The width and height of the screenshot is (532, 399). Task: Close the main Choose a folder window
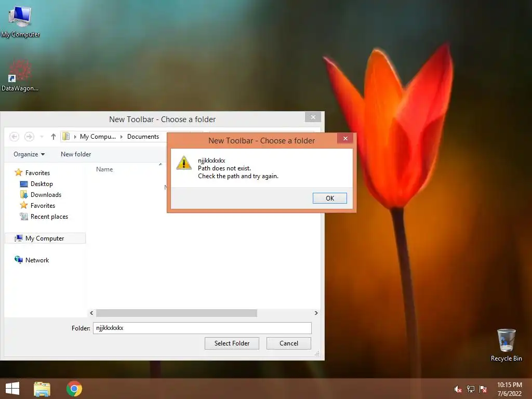point(313,117)
